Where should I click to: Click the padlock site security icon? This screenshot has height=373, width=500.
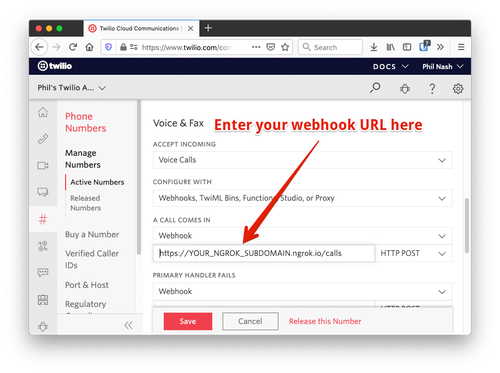123,47
